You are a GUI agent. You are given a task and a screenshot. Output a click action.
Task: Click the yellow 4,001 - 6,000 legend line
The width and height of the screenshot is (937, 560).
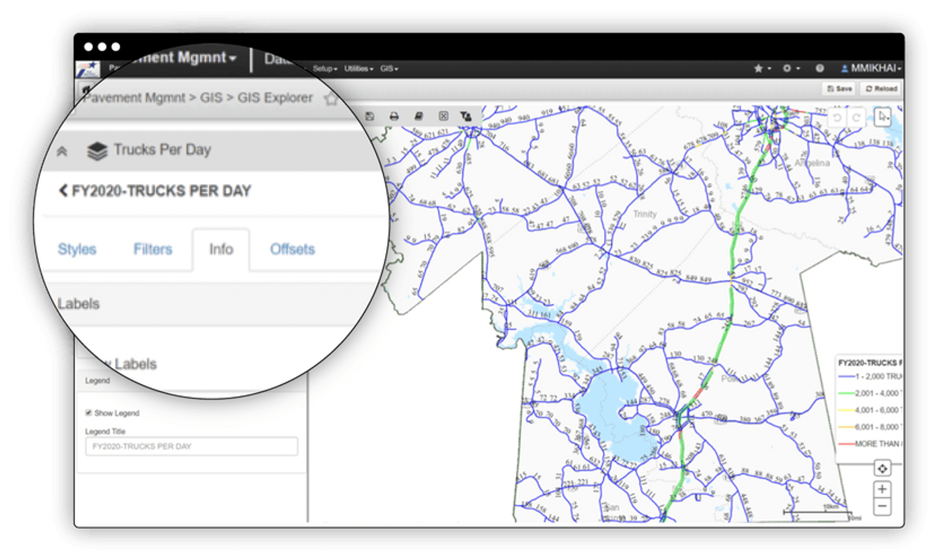click(x=846, y=410)
